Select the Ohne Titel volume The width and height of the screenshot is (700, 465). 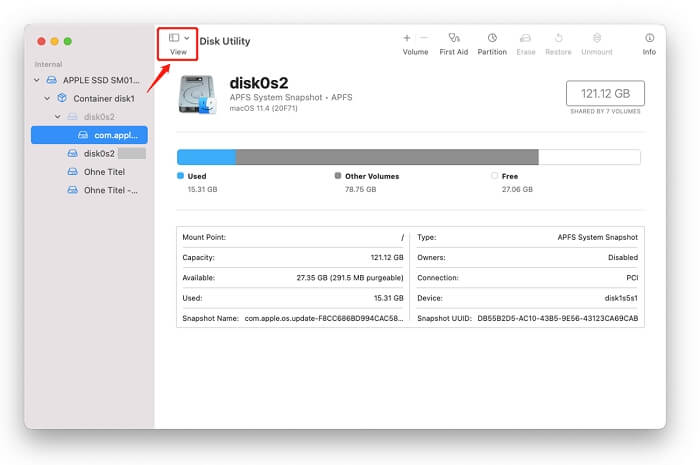point(90,172)
